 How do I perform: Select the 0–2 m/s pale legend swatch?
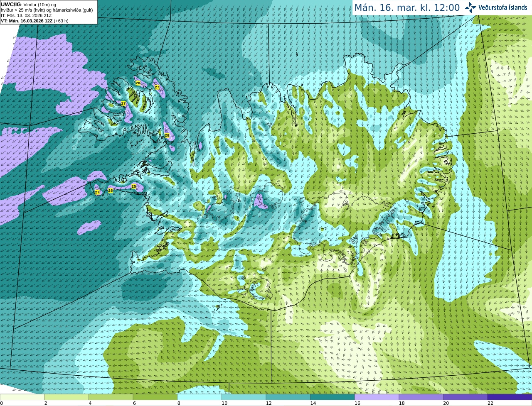(x=22, y=397)
